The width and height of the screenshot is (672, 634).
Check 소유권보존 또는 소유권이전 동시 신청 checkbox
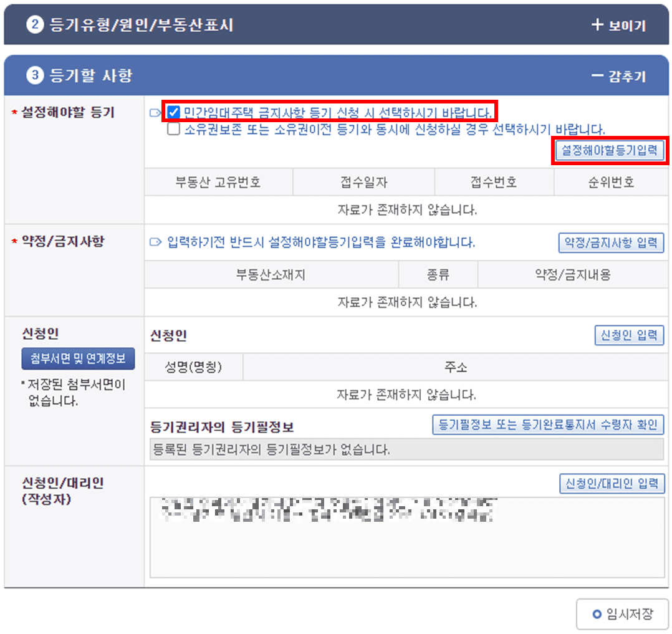[x=173, y=128]
